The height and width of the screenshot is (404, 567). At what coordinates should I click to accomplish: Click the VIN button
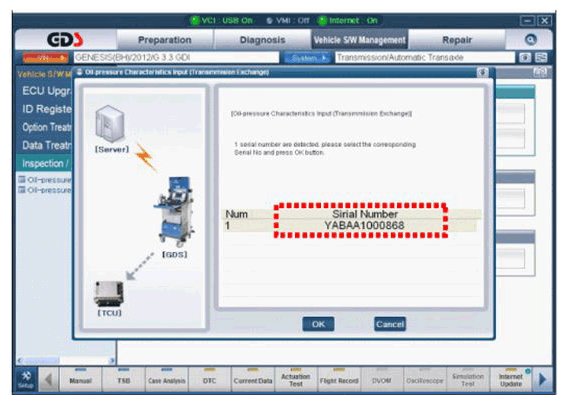coord(45,58)
